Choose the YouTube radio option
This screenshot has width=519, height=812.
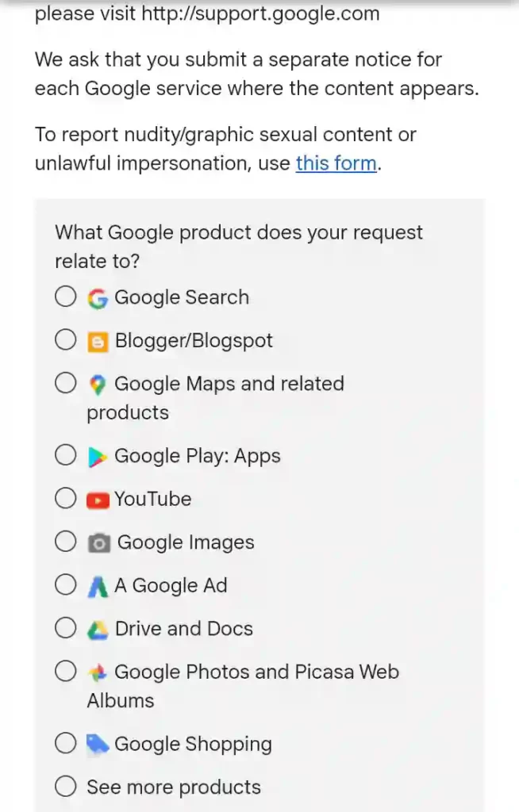pos(66,500)
